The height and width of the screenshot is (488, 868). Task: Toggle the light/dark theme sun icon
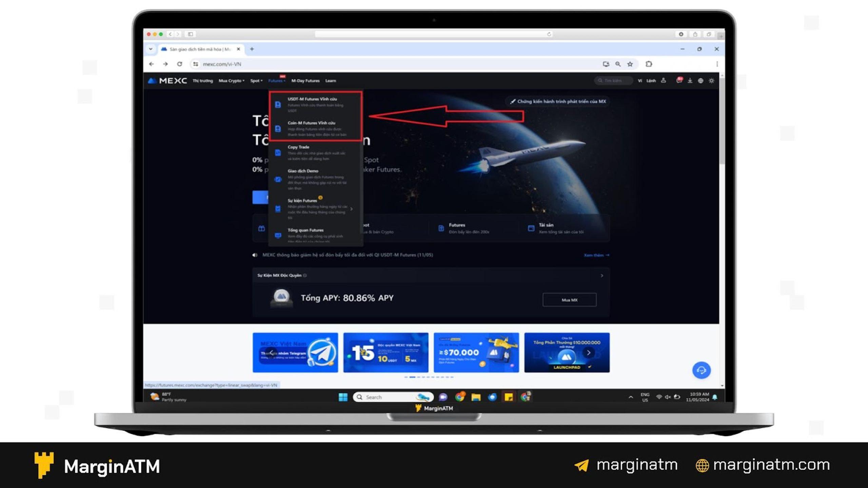click(711, 81)
